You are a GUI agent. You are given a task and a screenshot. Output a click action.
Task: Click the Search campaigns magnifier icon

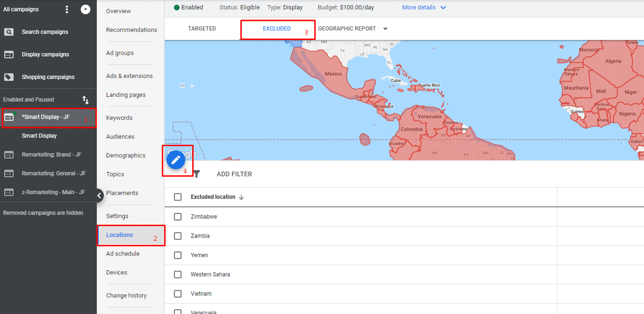pyautogui.click(x=9, y=32)
